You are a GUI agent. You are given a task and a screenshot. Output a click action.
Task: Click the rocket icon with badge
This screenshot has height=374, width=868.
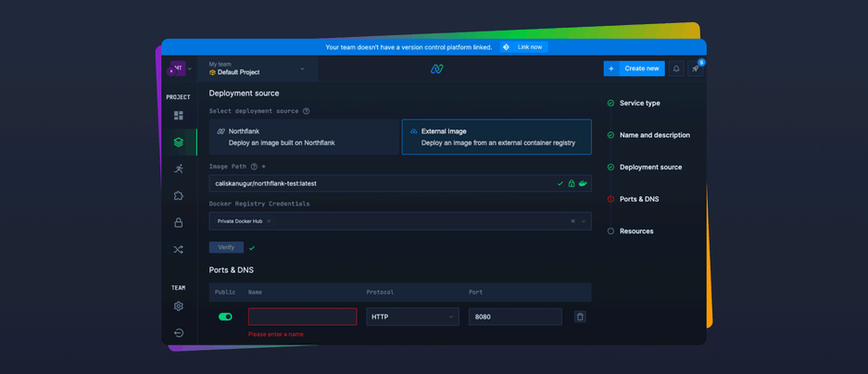pyautogui.click(x=696, y=69)
